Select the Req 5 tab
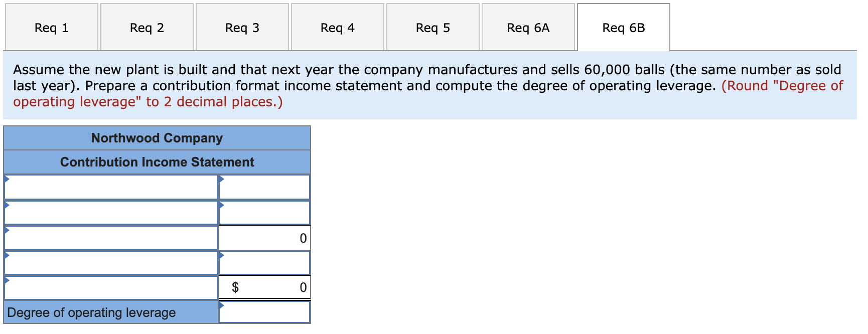The height and width of the screenshot is (334, 868). tap(432, 28)
